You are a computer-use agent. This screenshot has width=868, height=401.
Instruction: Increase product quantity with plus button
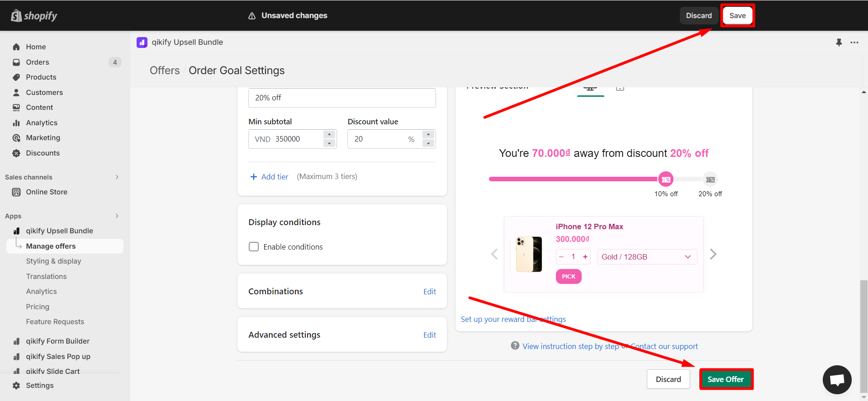pyautogui.click(x=585, y=257)
